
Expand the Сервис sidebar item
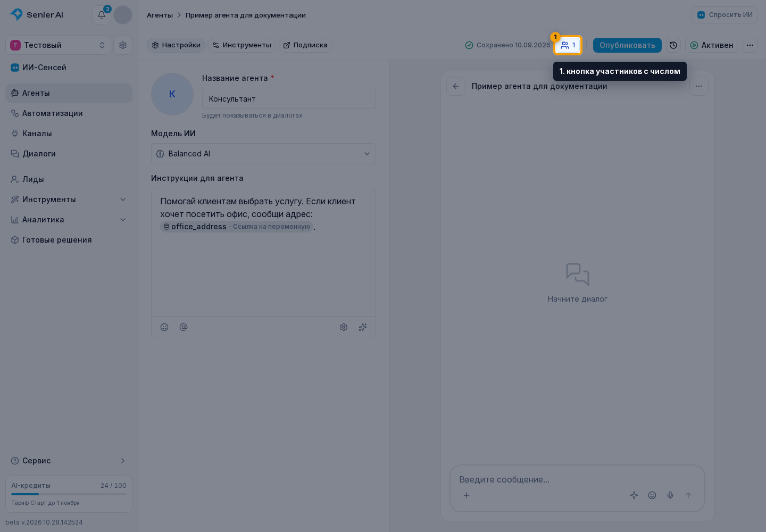pos(69,461)
